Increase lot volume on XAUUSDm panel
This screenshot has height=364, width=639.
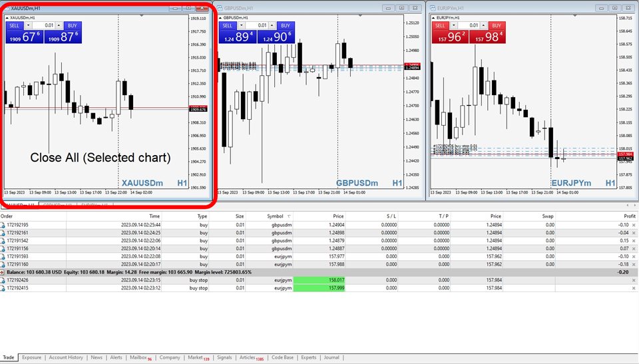[59, 25]
